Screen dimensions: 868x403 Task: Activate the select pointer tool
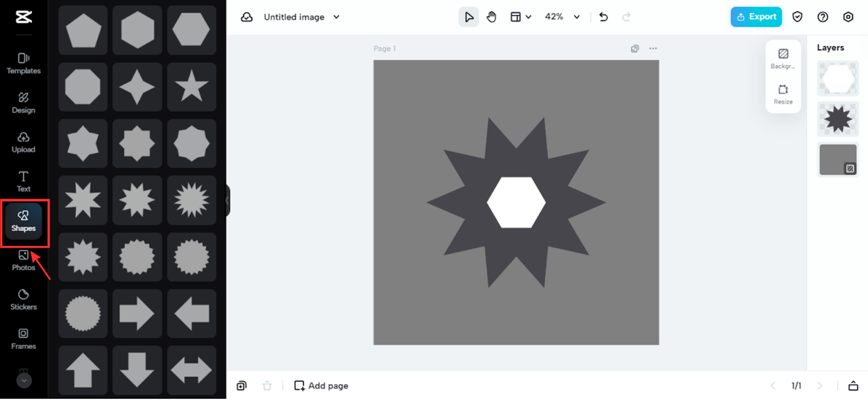469,17
